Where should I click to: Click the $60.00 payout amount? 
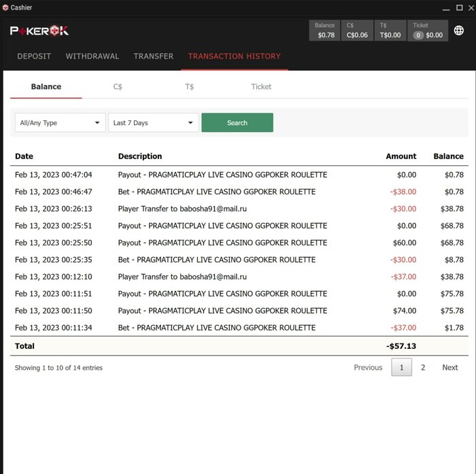[x=405, y=243]
